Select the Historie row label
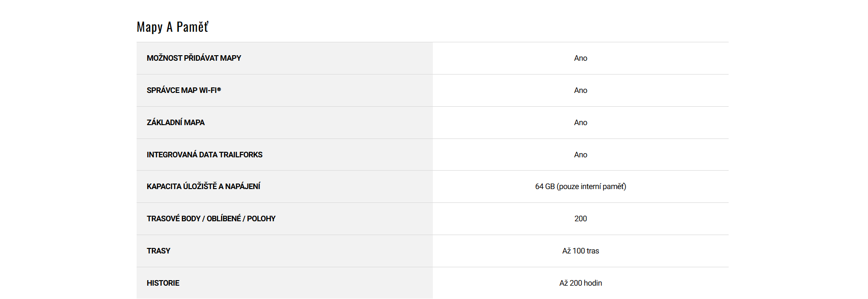 pyautogui.click(x=163, y=283)
